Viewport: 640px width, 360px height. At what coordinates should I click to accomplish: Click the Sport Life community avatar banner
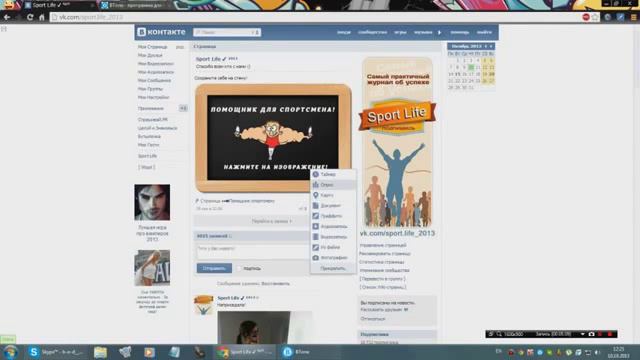click(x=397, y=142)
